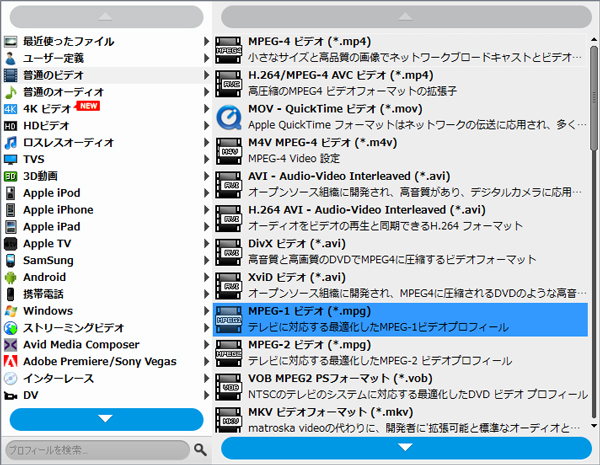Expand the ユーザー定義 submenu arrow

click(x=207, y=58)
